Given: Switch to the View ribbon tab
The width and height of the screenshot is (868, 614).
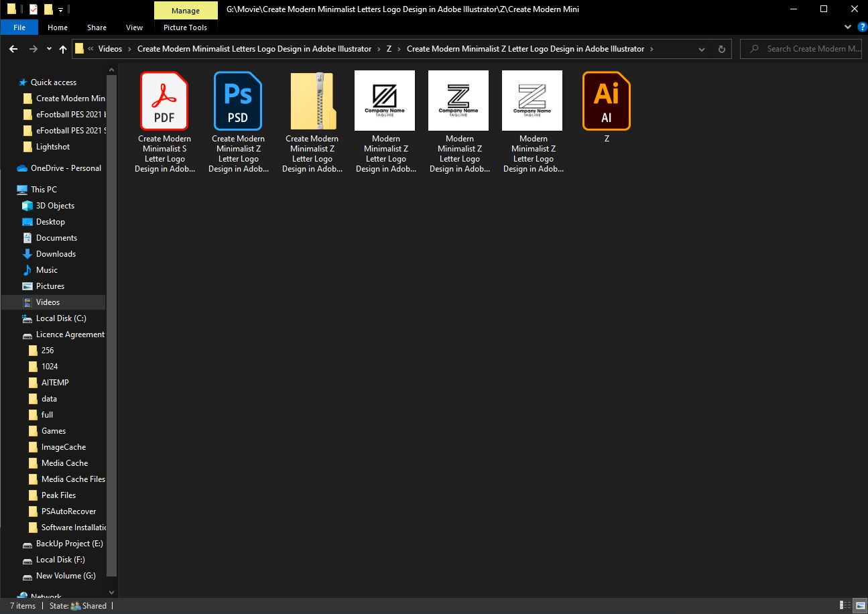Looking at the screenshot, I should coord(134,27).
